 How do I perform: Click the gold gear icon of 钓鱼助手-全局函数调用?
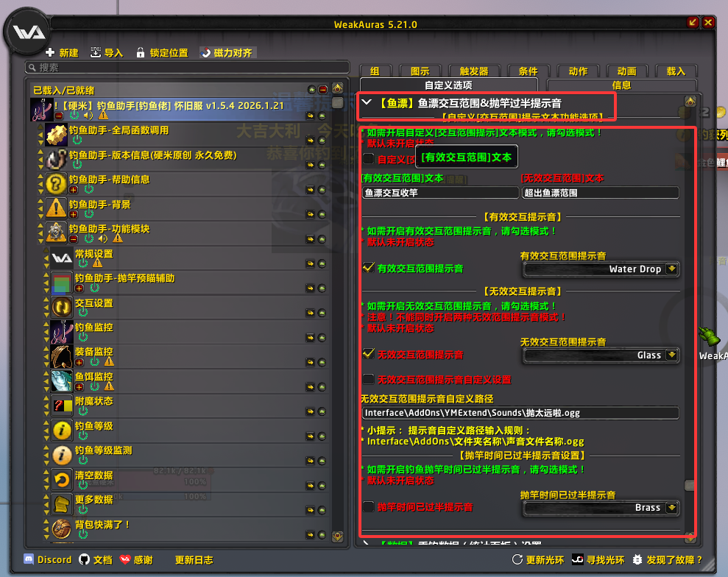[x=56, y=135]
